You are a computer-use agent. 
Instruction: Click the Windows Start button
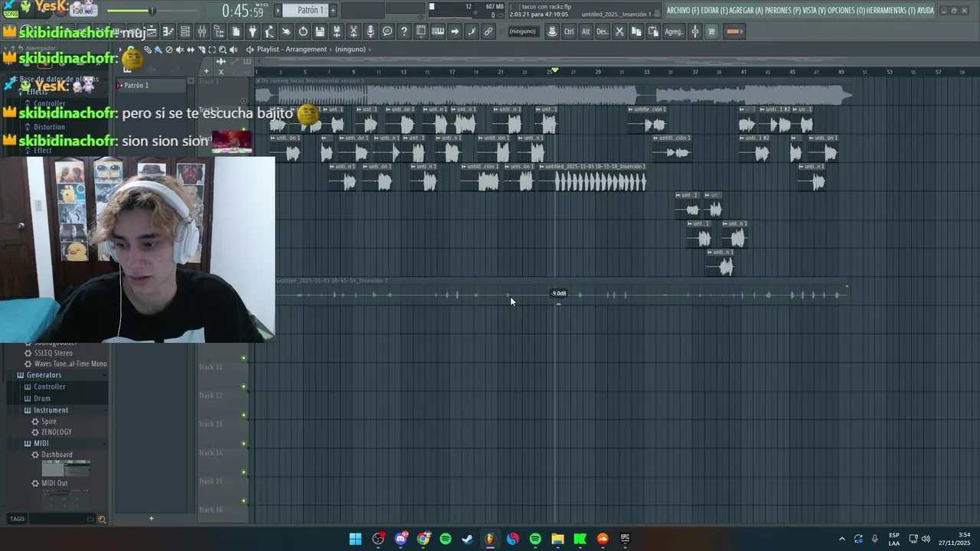pos(355,539)
